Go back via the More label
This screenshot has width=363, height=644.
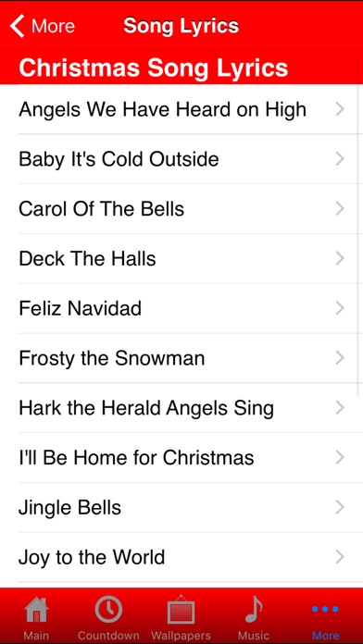click(53, 26)
